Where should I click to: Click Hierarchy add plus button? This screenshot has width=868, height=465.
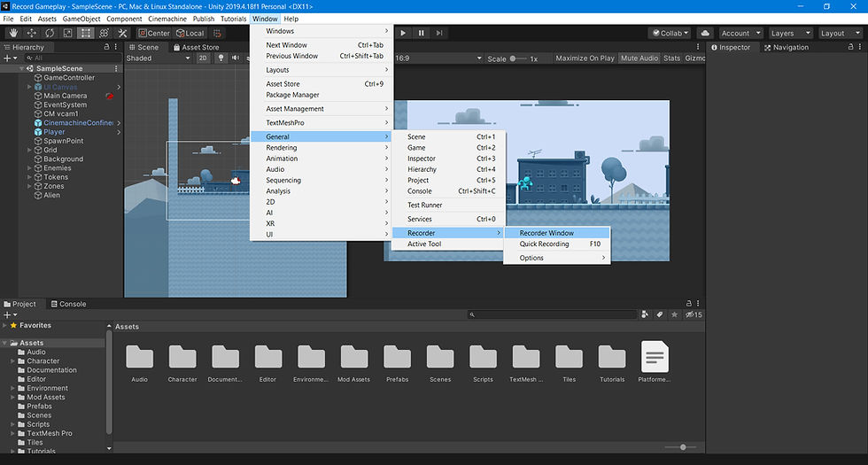[10, 58]
